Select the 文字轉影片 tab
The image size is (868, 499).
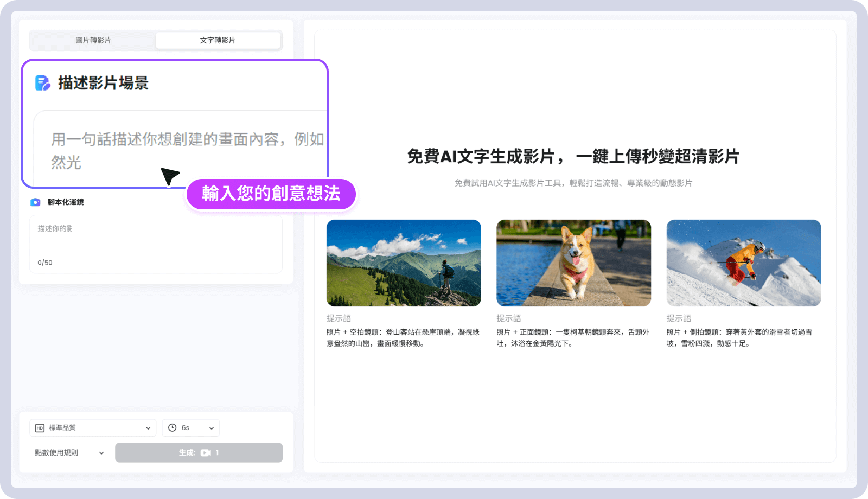218,40
